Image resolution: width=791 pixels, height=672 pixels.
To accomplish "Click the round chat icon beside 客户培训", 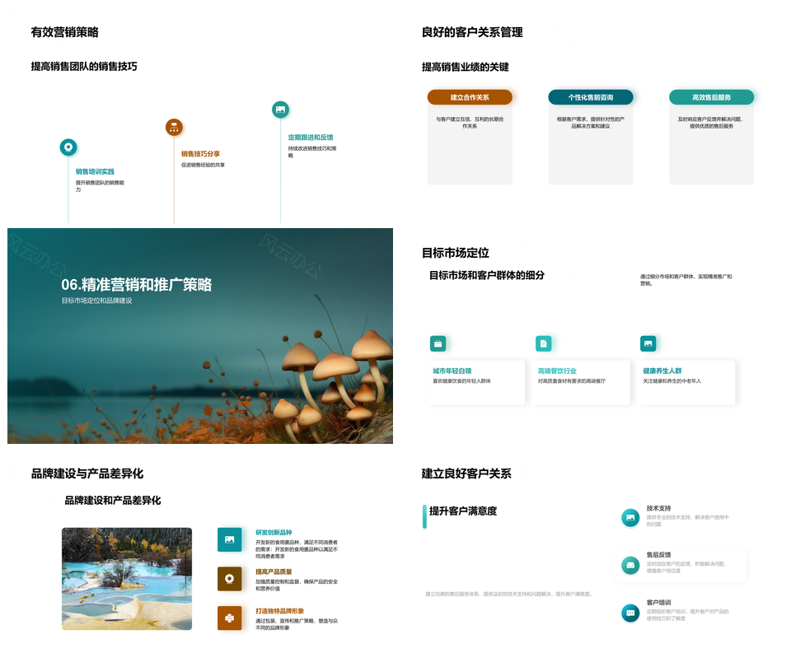I will 630,613.
